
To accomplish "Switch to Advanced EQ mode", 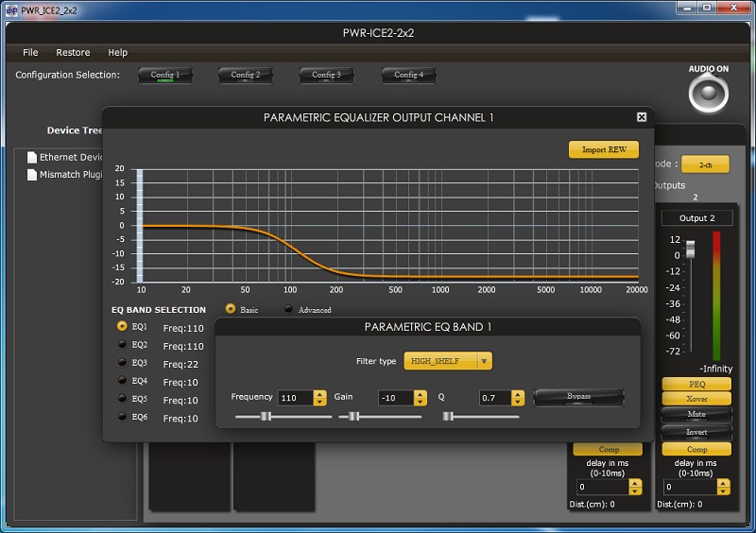I will (288, 309).
